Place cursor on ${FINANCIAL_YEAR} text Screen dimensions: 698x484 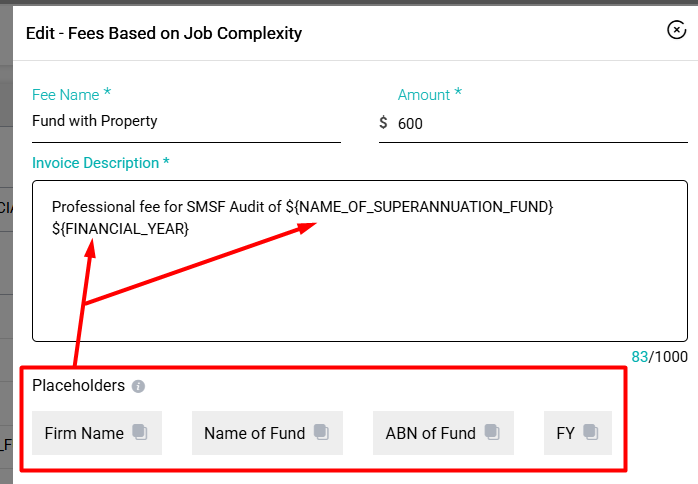point(120,229)
